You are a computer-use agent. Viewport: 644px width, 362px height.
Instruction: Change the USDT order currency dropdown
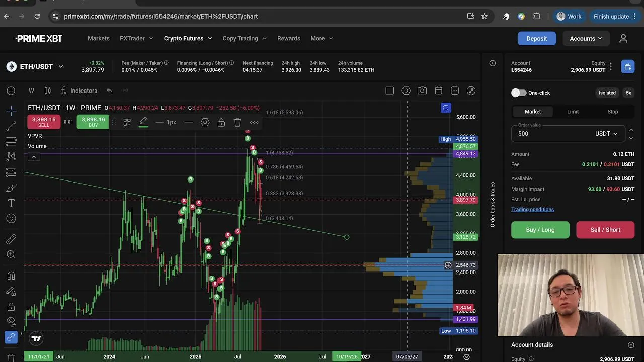pyautogui.click(x=606, y=134)
